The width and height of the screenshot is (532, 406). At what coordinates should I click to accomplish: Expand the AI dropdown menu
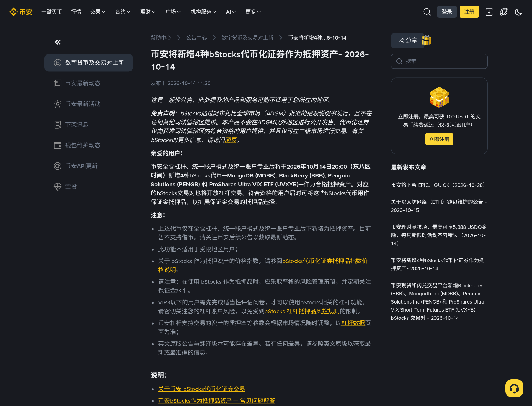click(x=231, y=12)
